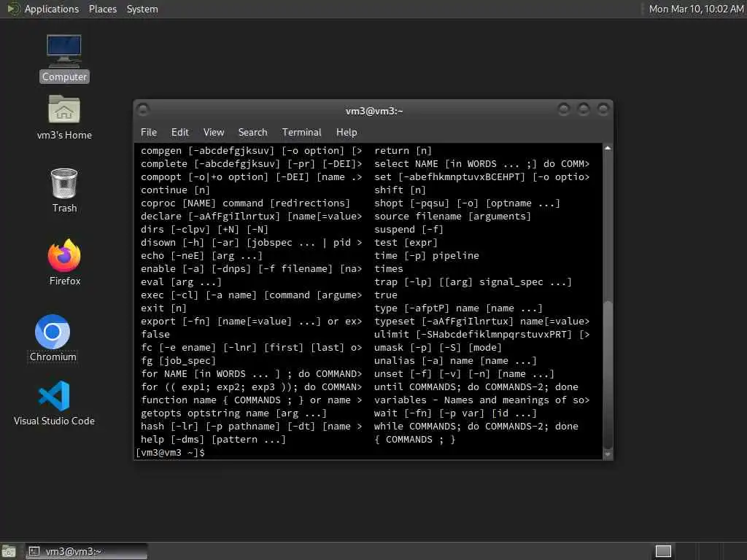
Task: Open the Applications menu
Action: point(52,9)
